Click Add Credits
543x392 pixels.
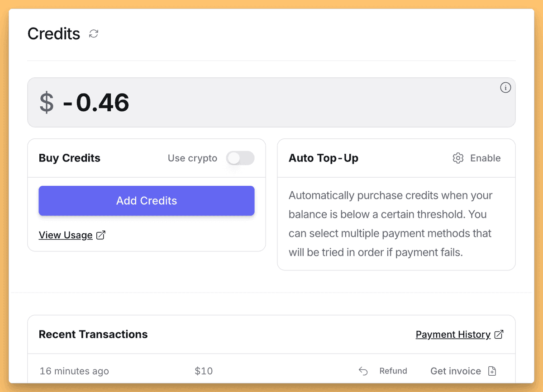[x=146, y=201]
